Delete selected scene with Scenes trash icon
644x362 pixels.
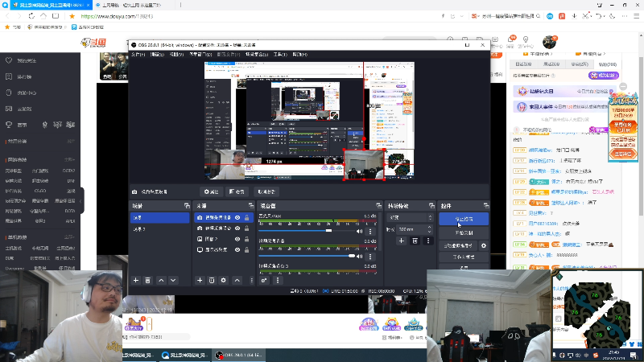148,280
